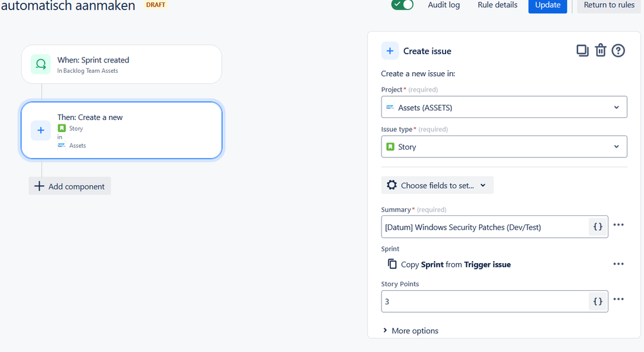Click Return to rules

point(609,5)
